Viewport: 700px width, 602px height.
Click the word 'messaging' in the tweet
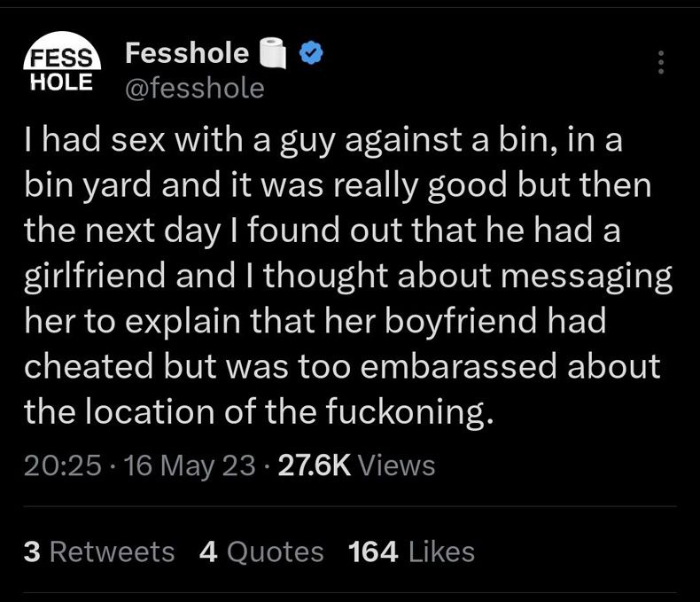tap(587, 277)
